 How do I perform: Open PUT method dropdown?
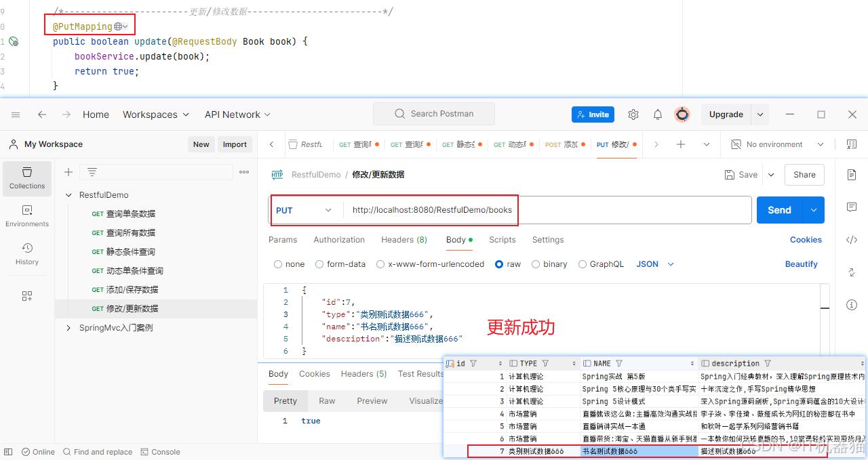pos(304,210)
